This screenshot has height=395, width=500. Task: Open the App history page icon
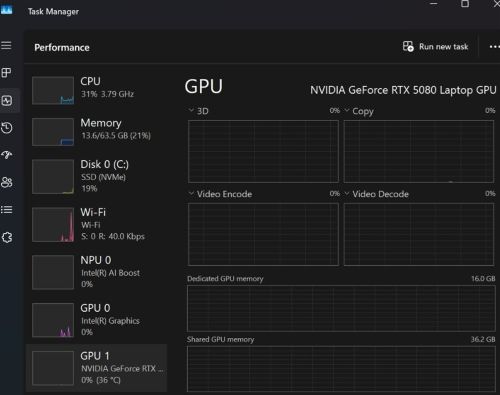(7, 128)
